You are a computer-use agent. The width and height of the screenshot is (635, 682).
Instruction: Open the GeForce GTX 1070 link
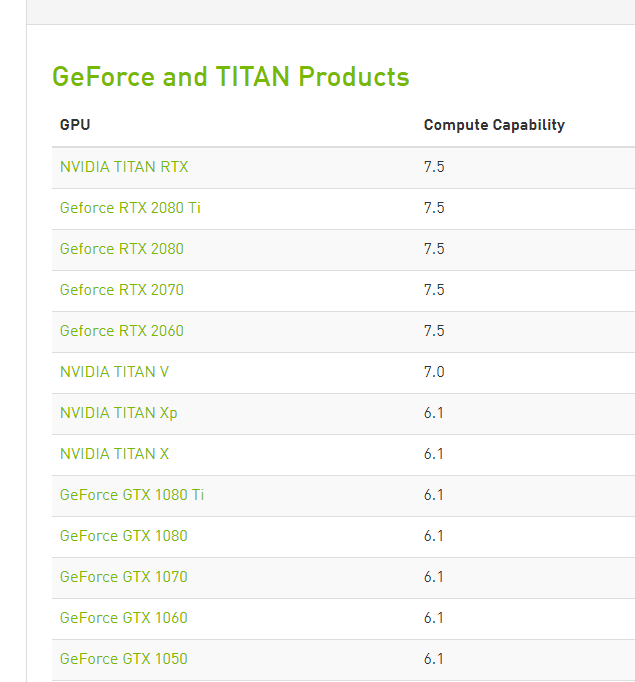coord(124,577)
